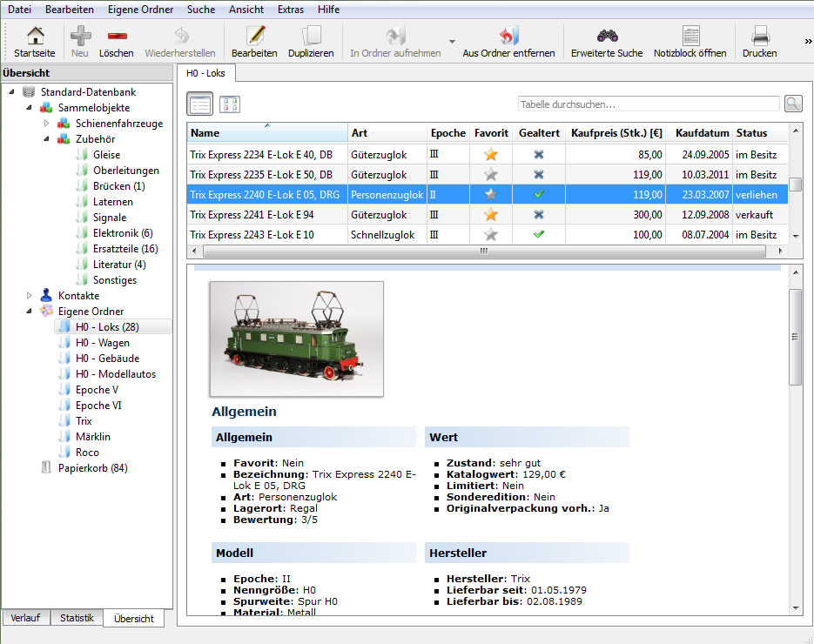This screenshot has height=644, width=814.
Task: Click the table vertical scrollbar thumb
Action: coord(795,184)
